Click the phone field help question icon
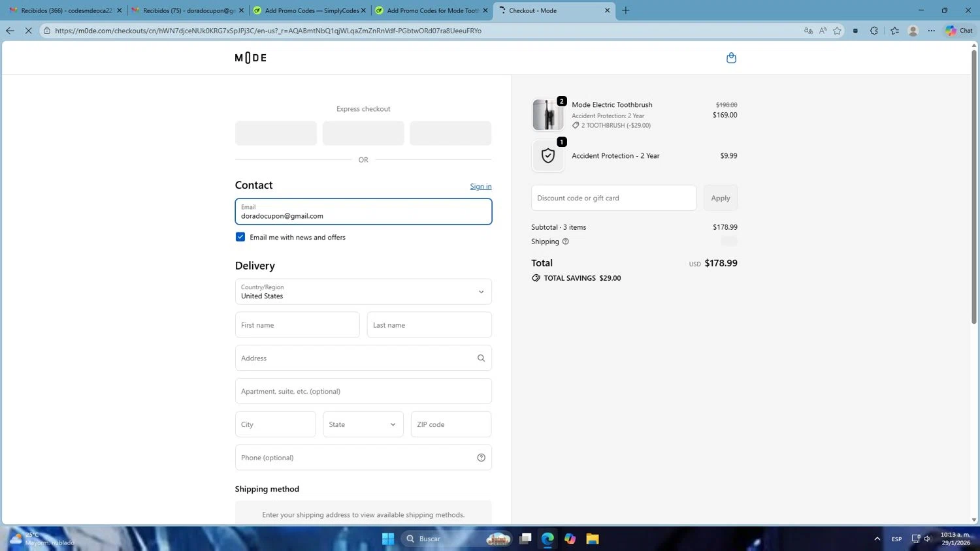 tap(481, 458)
